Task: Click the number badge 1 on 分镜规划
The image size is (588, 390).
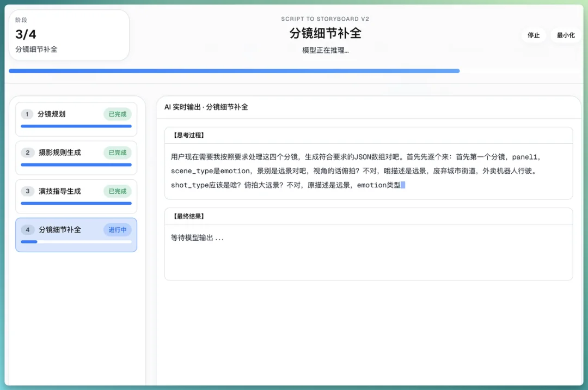Action: [28, 114]
